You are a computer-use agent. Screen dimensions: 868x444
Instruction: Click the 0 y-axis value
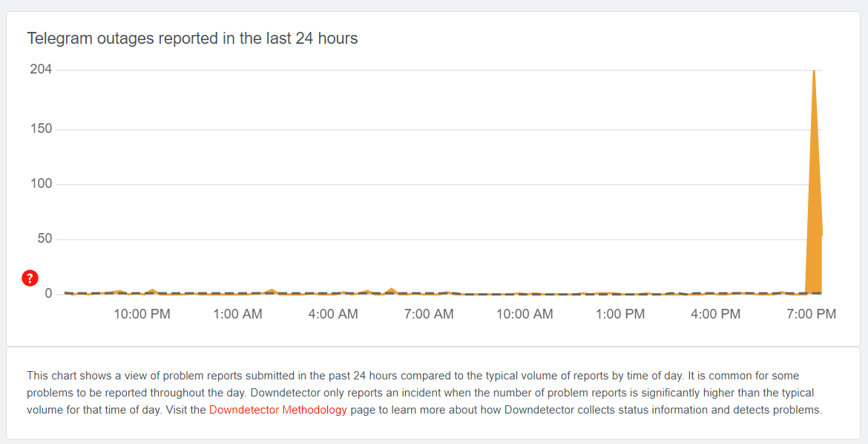tap(48, 294)
